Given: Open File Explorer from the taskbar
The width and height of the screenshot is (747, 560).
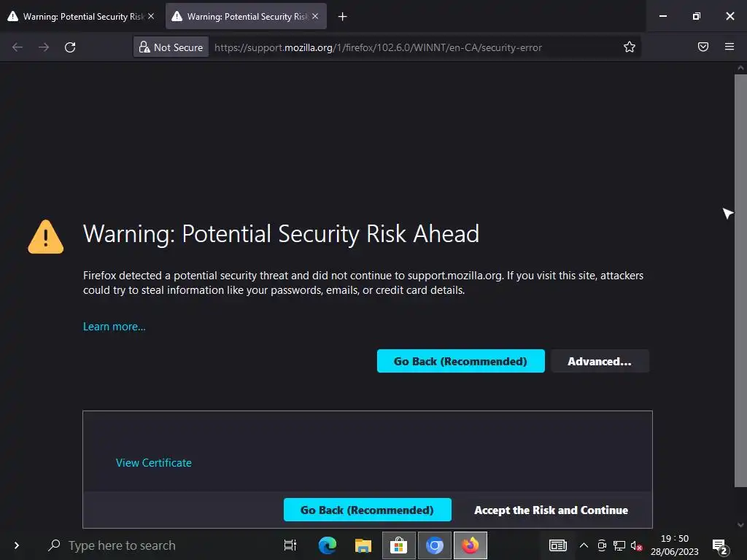Looking at the screenshot, I should pyautogui.click(x=363, y=545).
